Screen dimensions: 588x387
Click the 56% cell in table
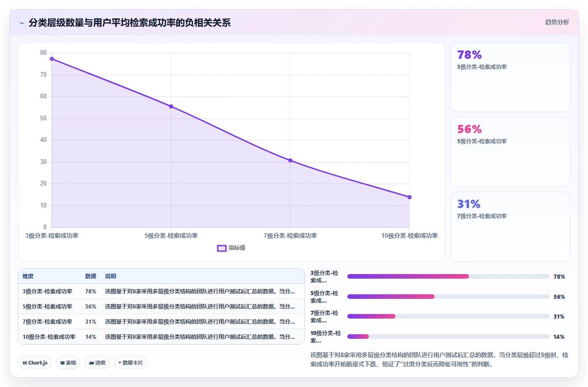pos(90,306)
